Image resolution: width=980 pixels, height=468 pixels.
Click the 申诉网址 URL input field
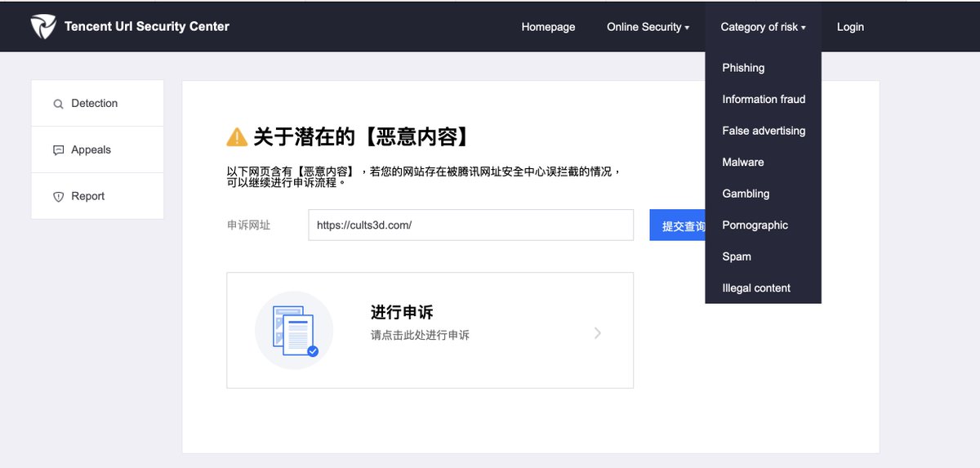click(x=470, y=225)
